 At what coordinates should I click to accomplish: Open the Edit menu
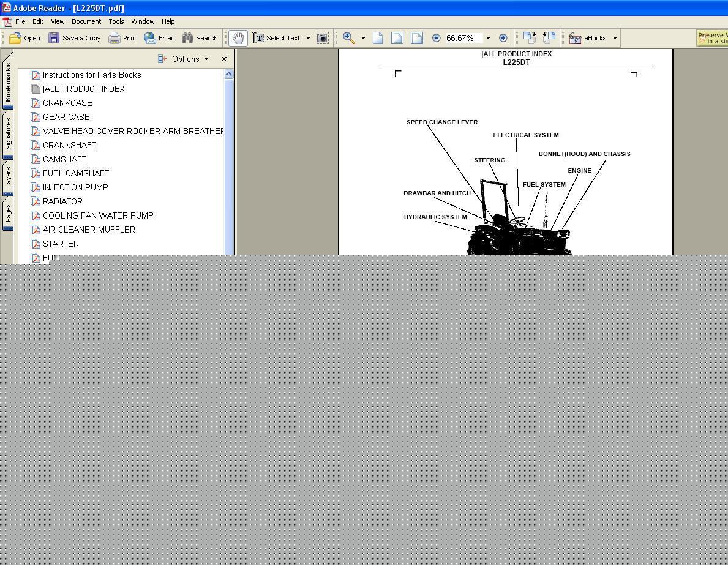tap(38, 21)
